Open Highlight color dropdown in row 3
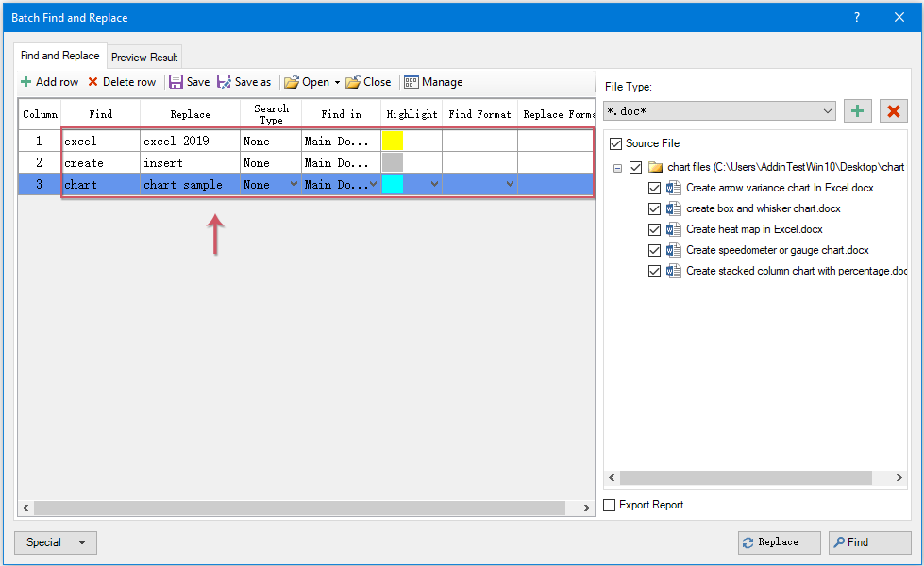924x566 pixels. pos(434,184)
